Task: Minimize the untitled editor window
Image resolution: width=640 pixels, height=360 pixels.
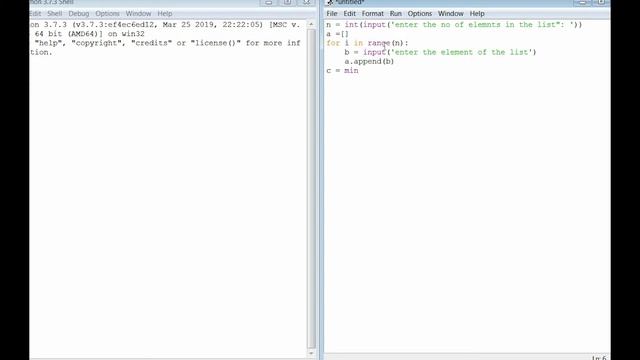Action: (582, 2)
